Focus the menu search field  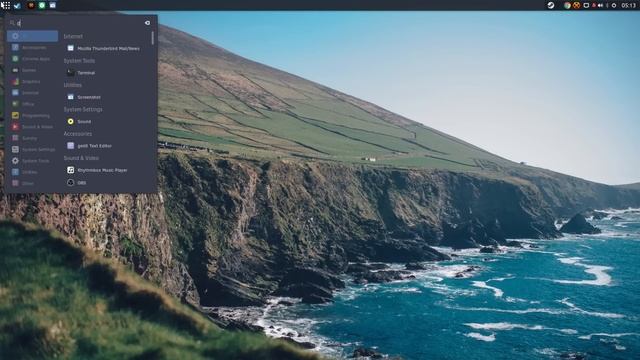80,23
